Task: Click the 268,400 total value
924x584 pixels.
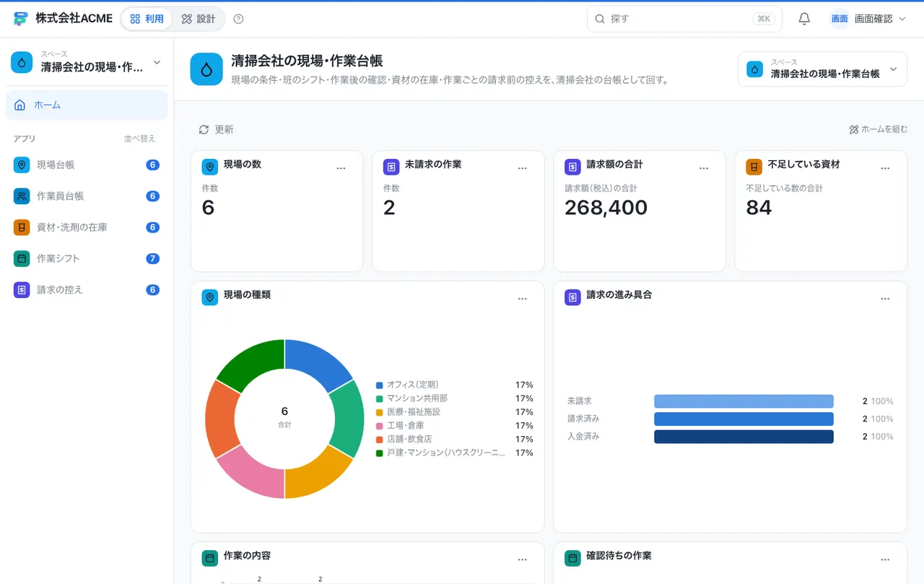Action: 606,208
